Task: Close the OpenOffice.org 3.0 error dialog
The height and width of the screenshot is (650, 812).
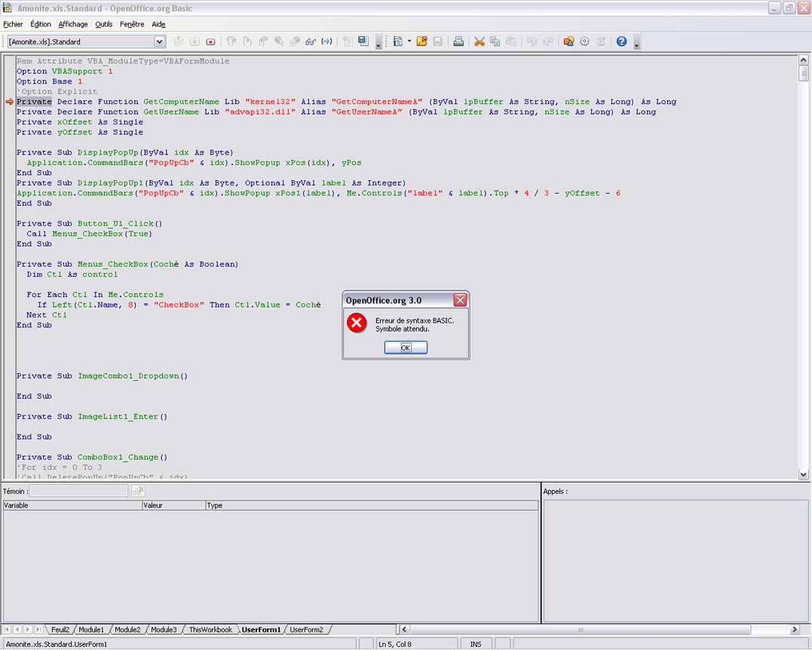Action: [460, 300]
